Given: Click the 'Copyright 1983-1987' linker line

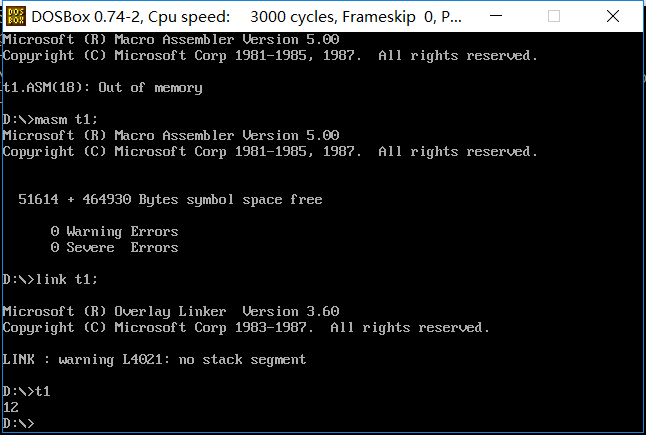Looking at the screenshot, I should pyautogui.click(x=246, y=327).
